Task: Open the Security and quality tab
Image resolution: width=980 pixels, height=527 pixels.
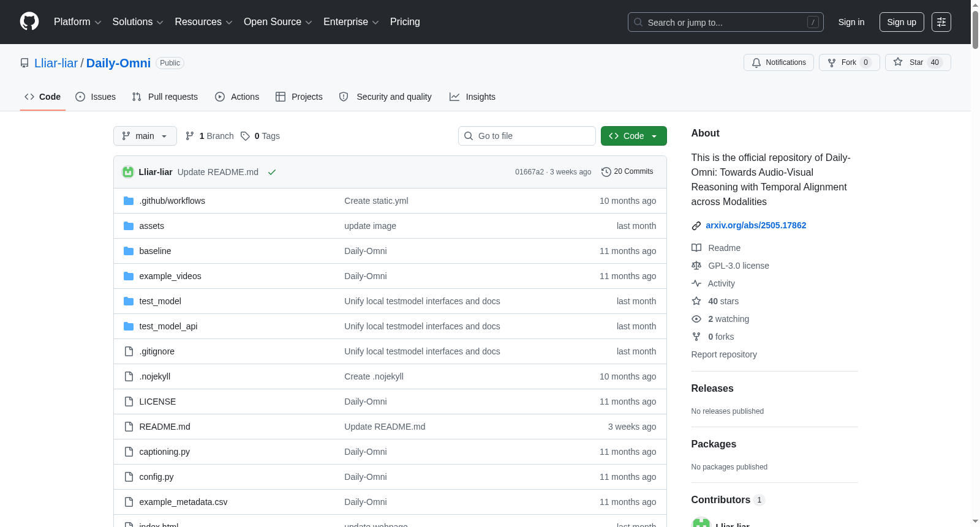Action: 385,97
